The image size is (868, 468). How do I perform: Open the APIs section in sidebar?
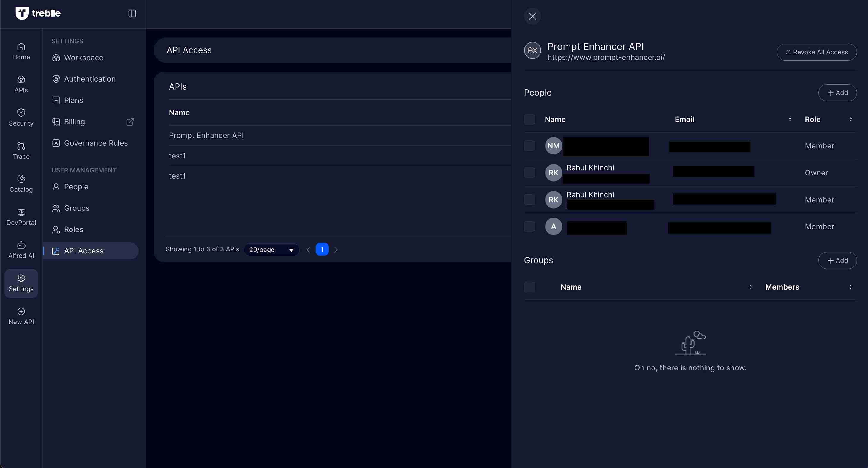(x=21, y=84)
